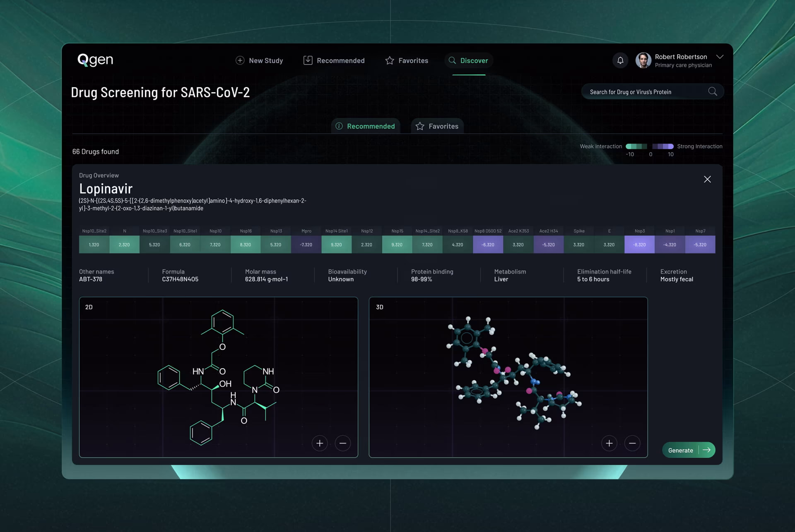
Task: Expand the Robert Robertson account dropdown chevron
Action: click(720, 57)
